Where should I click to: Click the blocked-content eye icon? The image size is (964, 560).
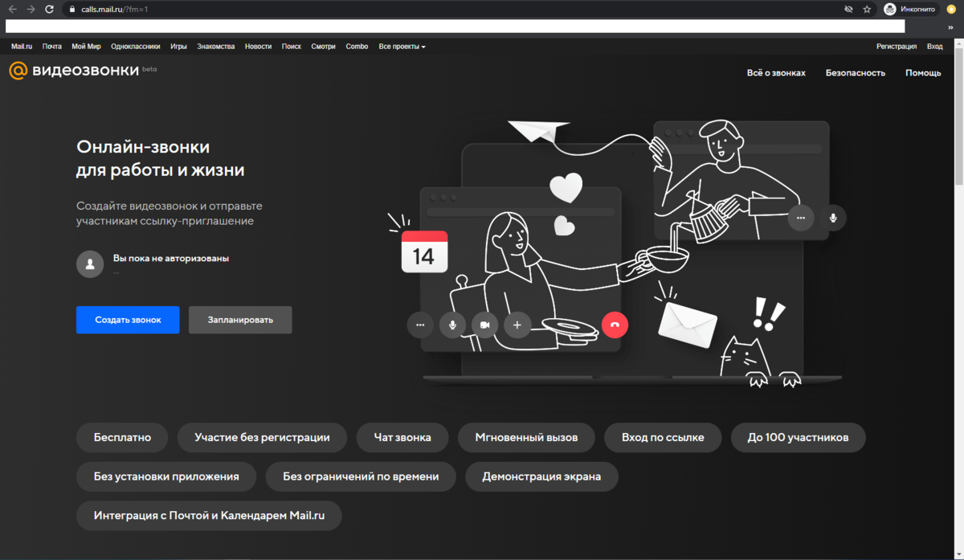point(848,9)
